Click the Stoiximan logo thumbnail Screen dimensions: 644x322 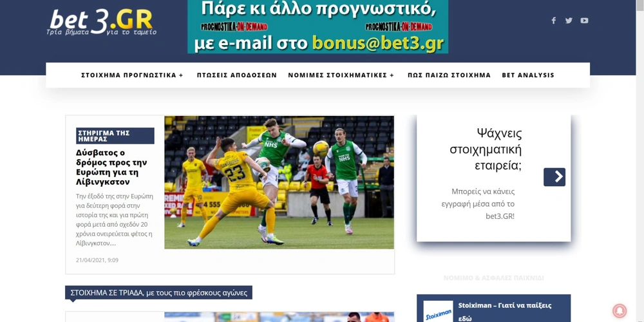point(438,311)
